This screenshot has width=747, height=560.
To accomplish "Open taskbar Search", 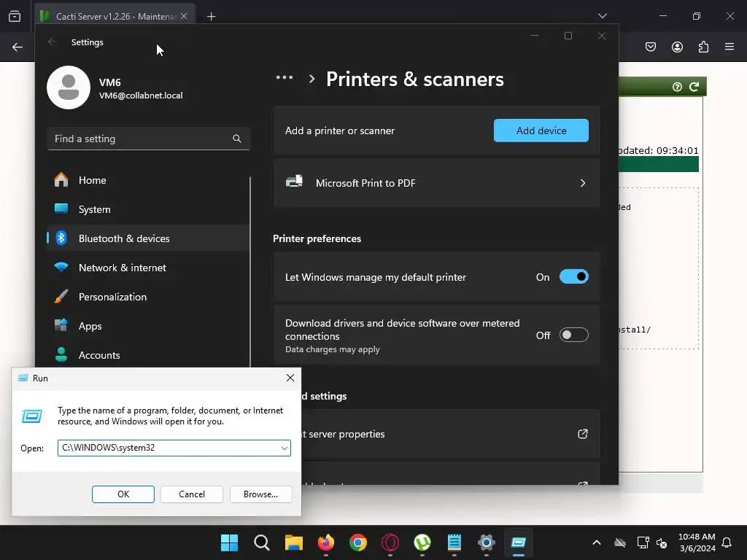I will point(262,542).
